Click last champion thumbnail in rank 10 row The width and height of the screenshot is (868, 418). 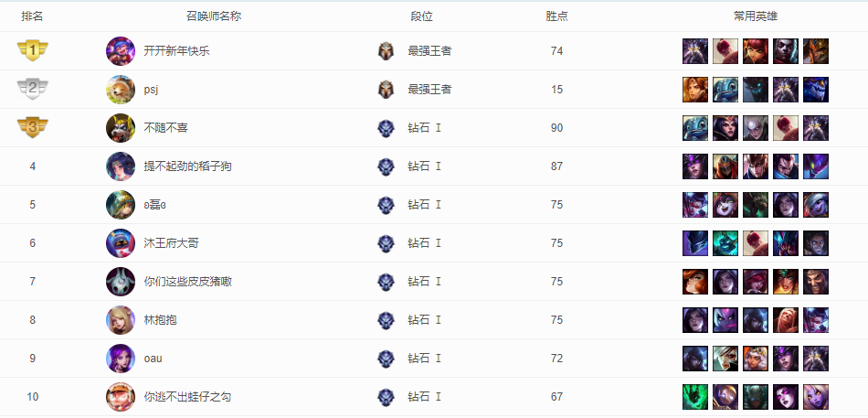coord(816,397)
